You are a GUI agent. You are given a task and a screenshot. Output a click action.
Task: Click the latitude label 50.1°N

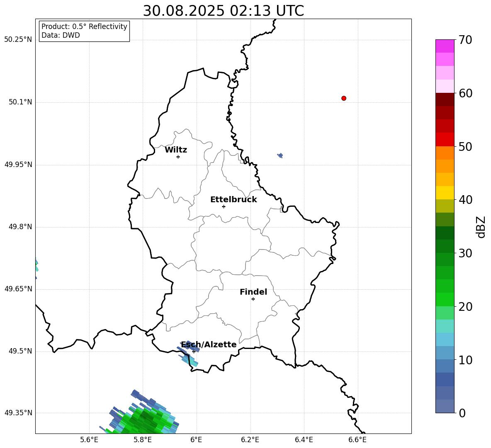click(20, 102)
